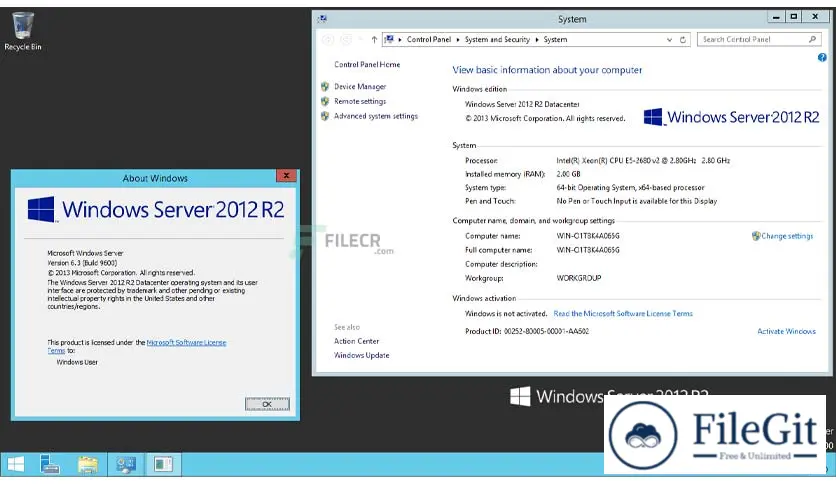The width and height of the screenshot is (836, 484).
Task: Select 'Windows User' in About Windows
Action: 77,362
